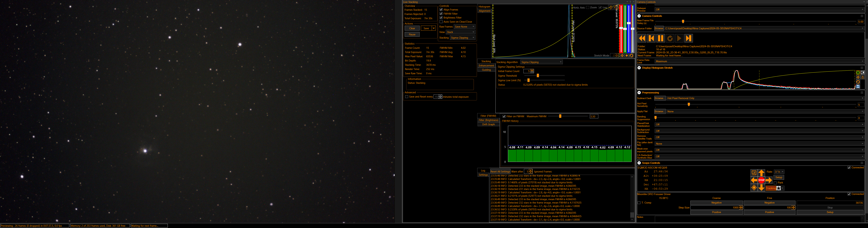Screen dimensions: 868x228
Task: Open the Debayer Preview dropdown
Action: pyautogui.click(x=759, y=10)
